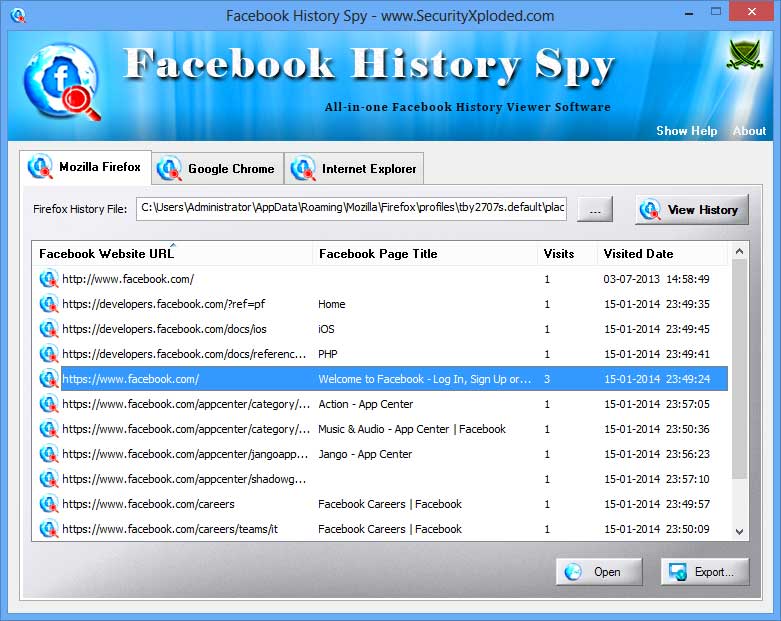Viewport: 781px width, 621px height.
Task: Click the visits count 3 cell
Action: point(547,379)
